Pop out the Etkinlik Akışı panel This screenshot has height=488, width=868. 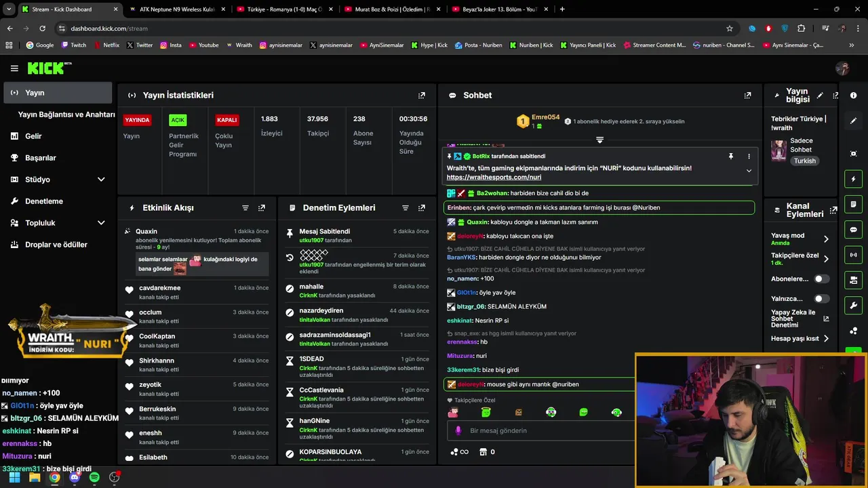tap(262, 208)
